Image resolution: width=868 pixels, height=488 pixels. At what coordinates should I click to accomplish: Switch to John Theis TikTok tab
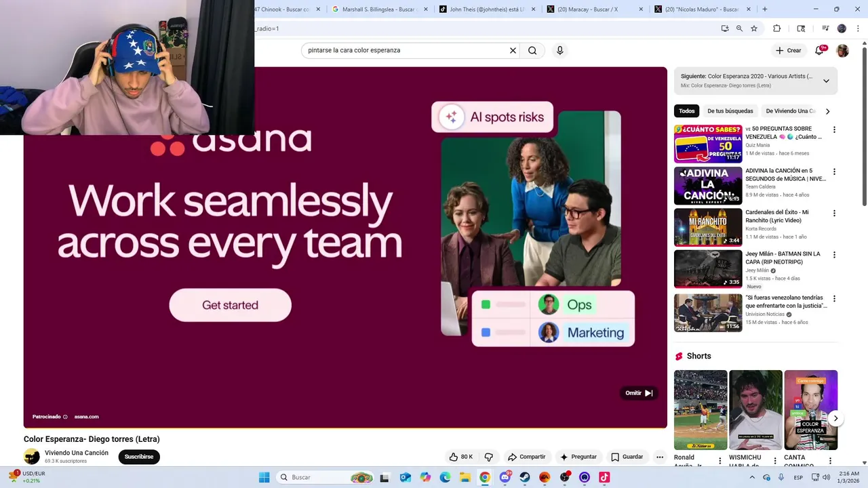[x=488, y=9]
